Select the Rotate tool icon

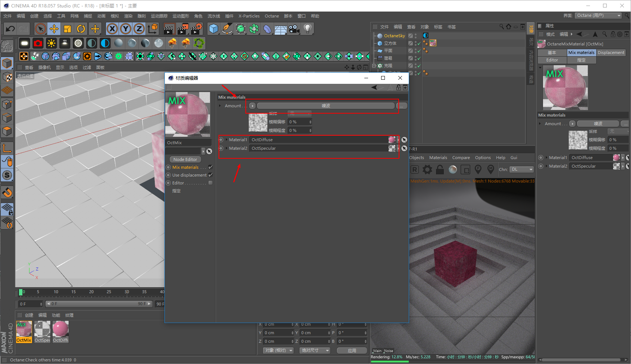point(81,29)
